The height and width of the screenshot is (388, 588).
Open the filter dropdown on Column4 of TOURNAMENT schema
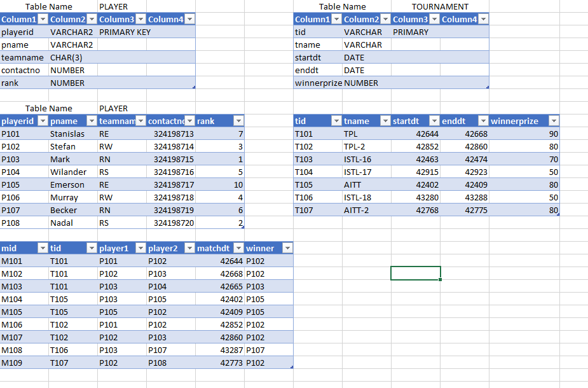point(483,19)
